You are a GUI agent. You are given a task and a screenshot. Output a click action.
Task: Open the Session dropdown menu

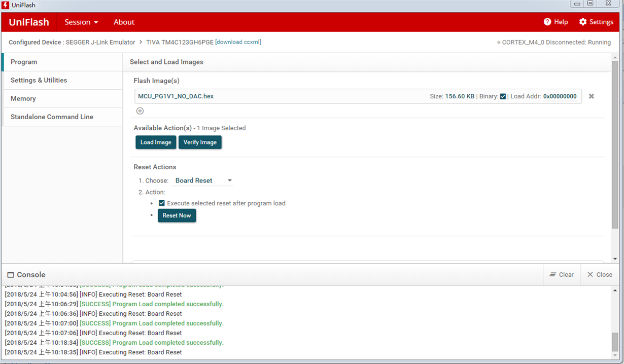(x=81, y=22)
